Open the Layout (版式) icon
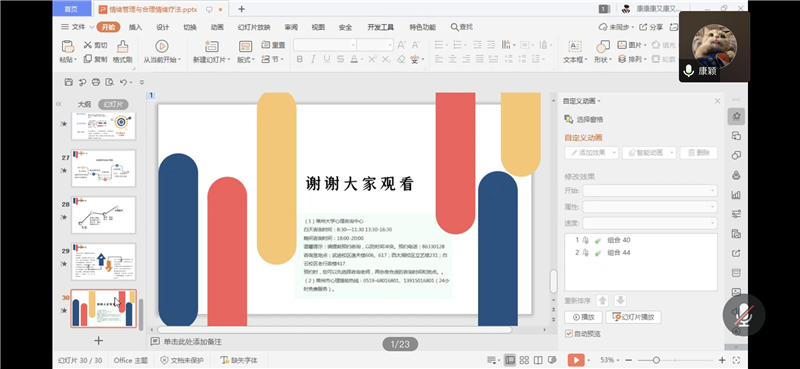Image resolution: width=800 pixels, height=369 pixels. [245, 46]
